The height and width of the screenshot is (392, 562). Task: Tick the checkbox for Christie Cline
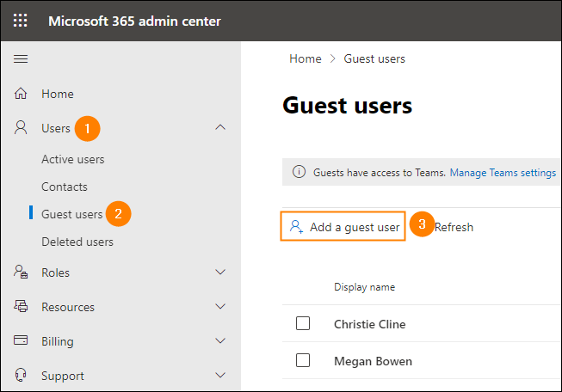pyautogui.click(x=303, y=323)
